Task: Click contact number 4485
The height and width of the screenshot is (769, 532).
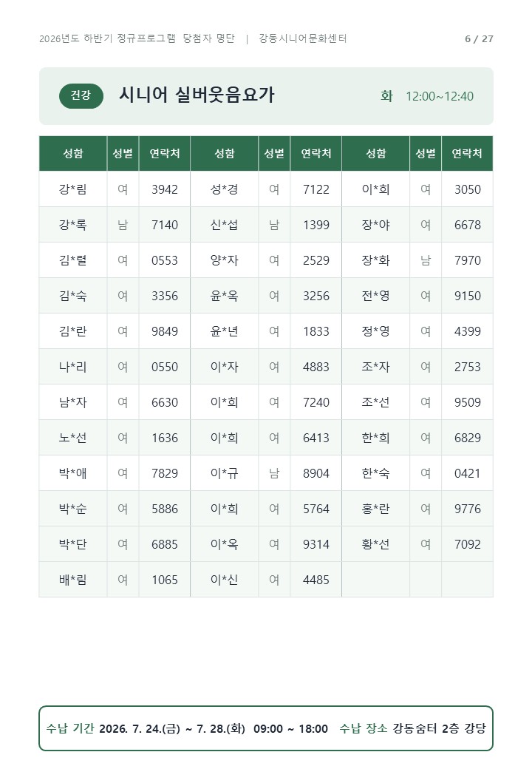Action: click(316, 580)
